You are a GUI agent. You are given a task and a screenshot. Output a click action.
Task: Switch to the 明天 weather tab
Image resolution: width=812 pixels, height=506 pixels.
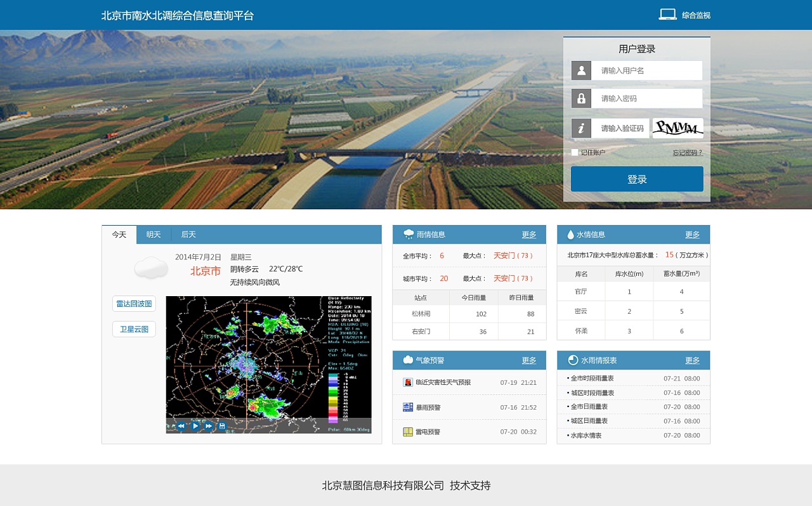154,235
